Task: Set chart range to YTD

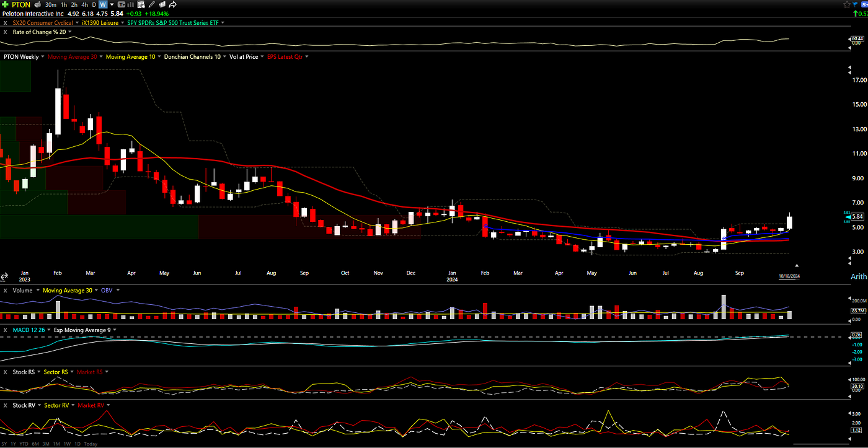Action: tap(24, 444)
